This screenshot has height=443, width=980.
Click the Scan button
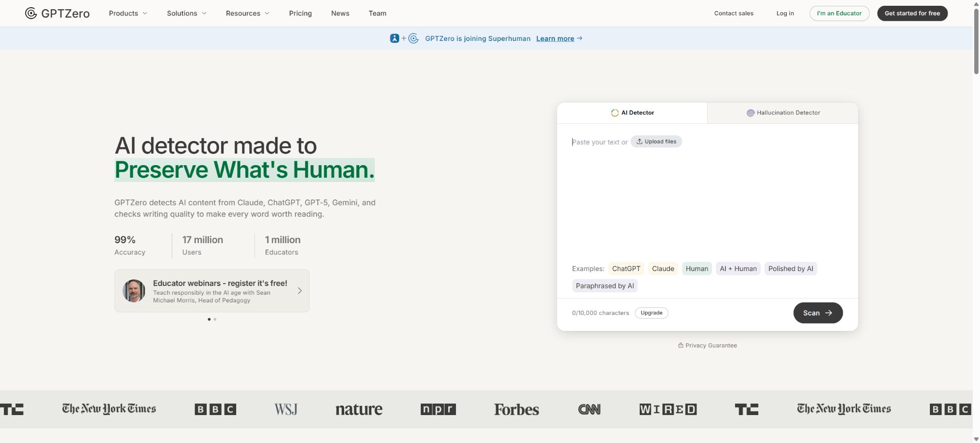pyautogui.click(x=818, y=313)
